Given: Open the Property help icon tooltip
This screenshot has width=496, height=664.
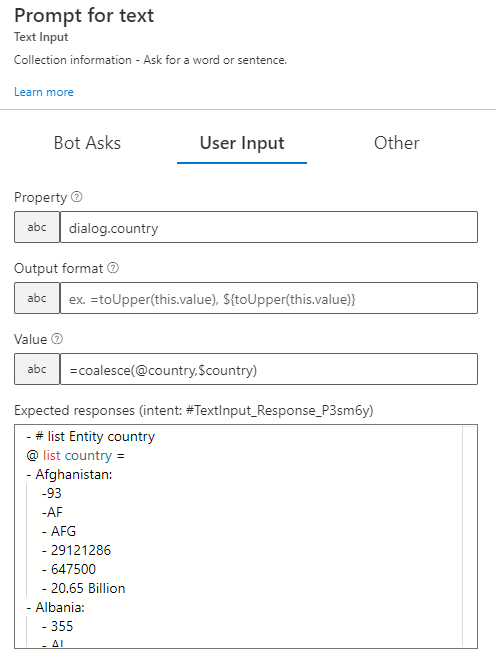Looking at the screenshot, I should click(77, 197).
